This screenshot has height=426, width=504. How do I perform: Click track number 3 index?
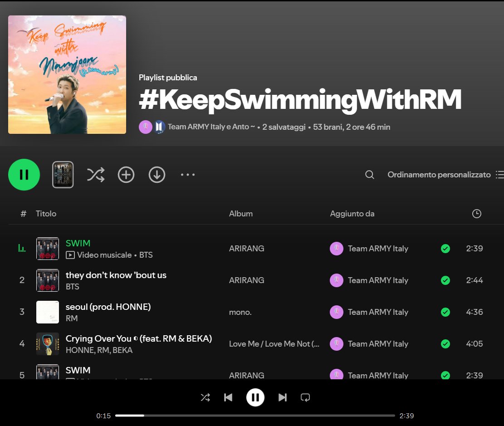[22, 312]
